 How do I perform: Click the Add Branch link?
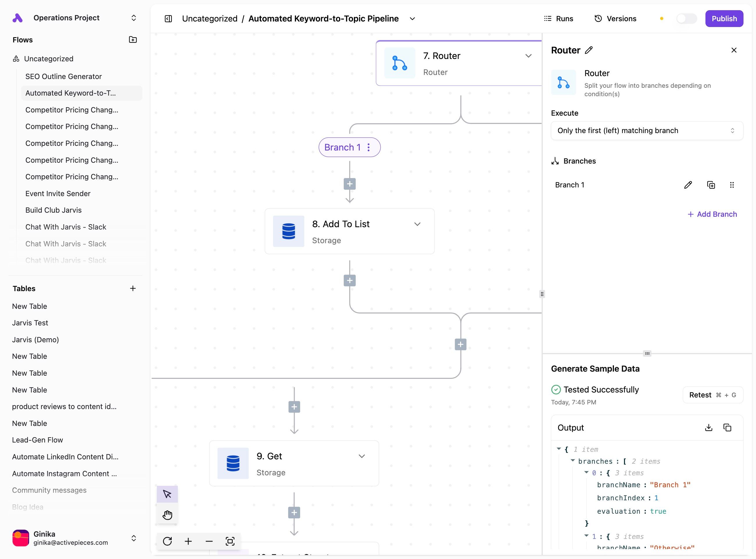tap(712, 214)
